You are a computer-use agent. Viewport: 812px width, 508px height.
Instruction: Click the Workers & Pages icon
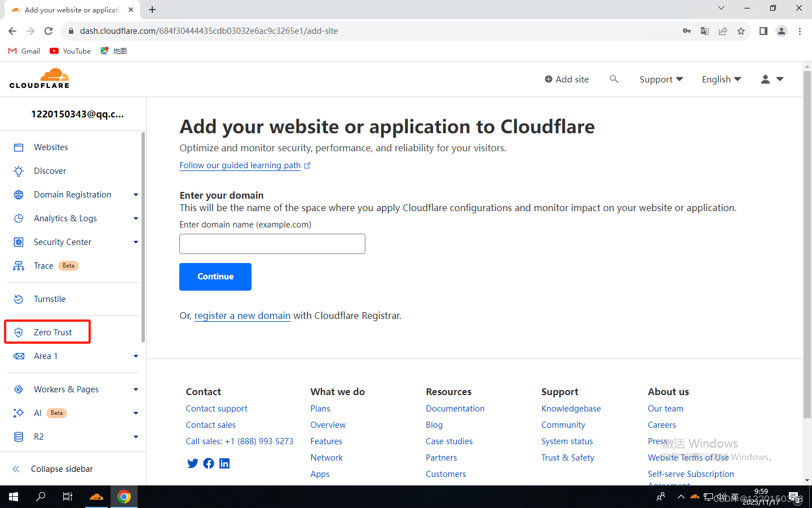pos(19,389)
